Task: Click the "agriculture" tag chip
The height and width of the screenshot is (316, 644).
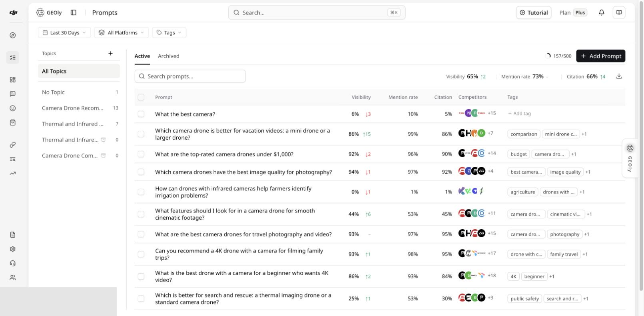Action: 522,192
